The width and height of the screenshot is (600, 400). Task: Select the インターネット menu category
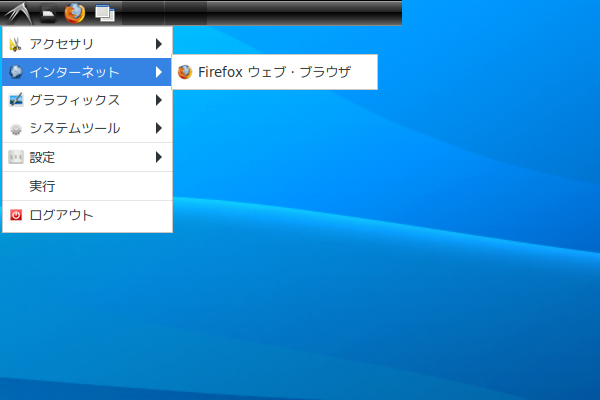87,72
